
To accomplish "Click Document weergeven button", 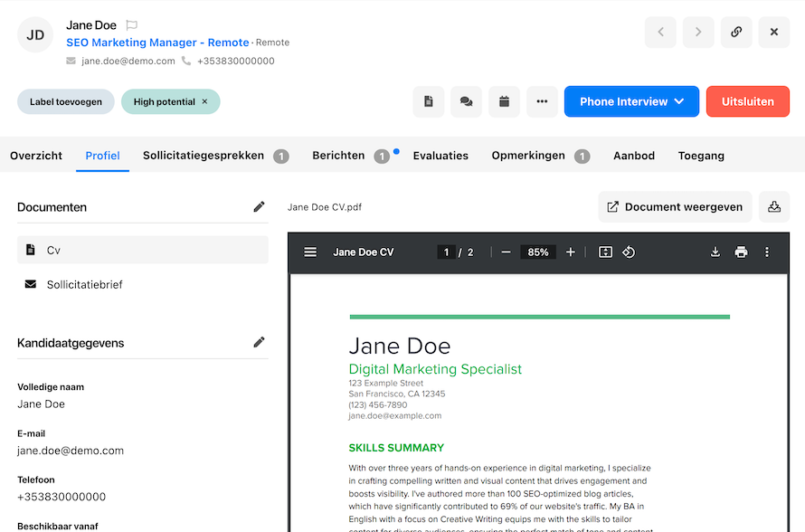I will pos(675,207).
